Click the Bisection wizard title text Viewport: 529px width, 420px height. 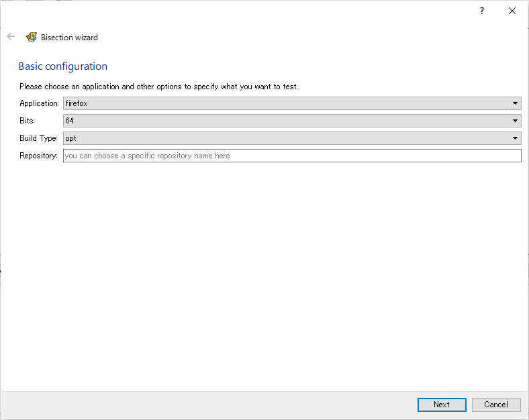[x=70, y=38]
